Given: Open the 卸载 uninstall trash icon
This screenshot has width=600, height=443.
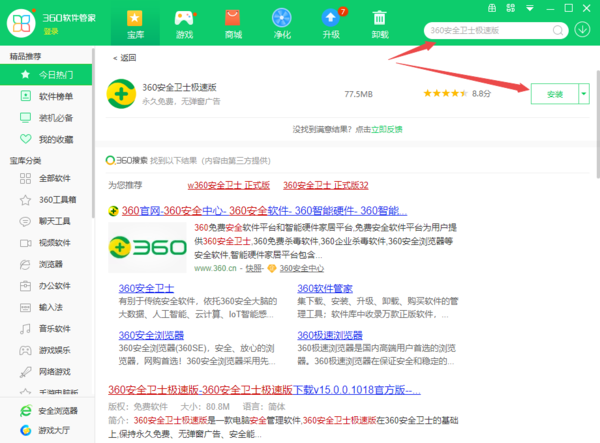Looking at the screenshot, I should [x=380, y=22].
